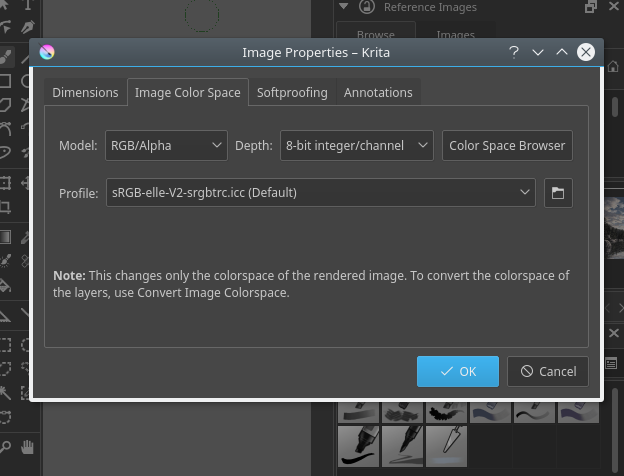This screenshot has width=624, height=476.
Task: Toggle the Reference Images docker lock
Action: pyautogui.click(x=367, y=7)
